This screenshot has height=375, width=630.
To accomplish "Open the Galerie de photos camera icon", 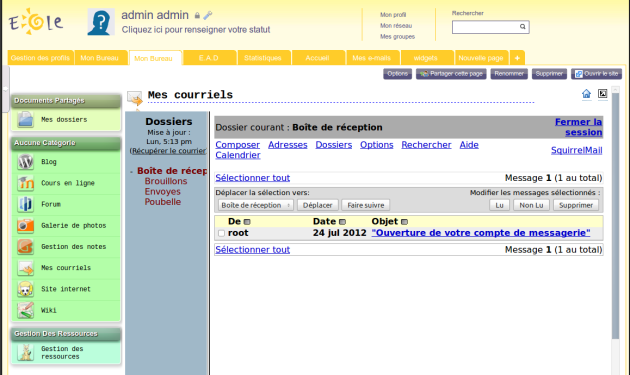I will point(25,225).
